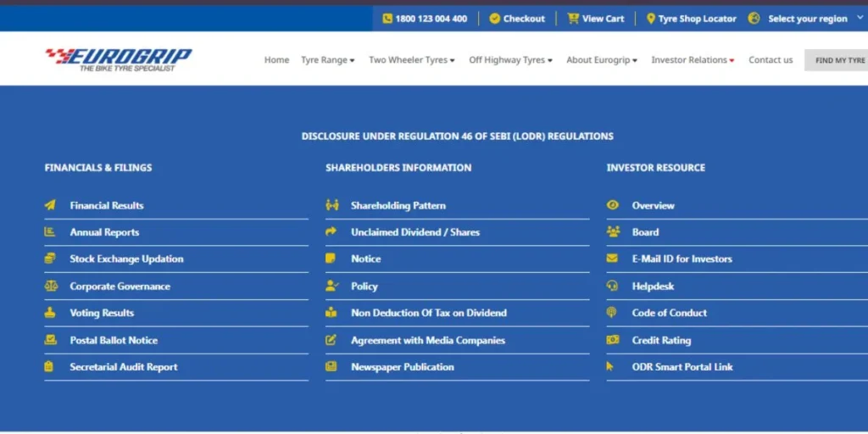Image resolution: width=868 pixels, height=434 pixels.
Task: Open the Helpdesk link
Action: click(x=653, y=287)
